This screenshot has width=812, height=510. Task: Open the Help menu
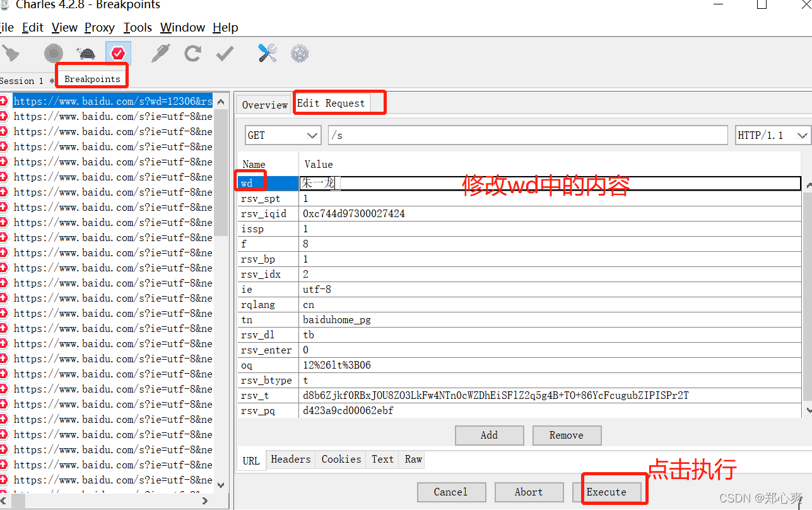[x=225, y=27]
